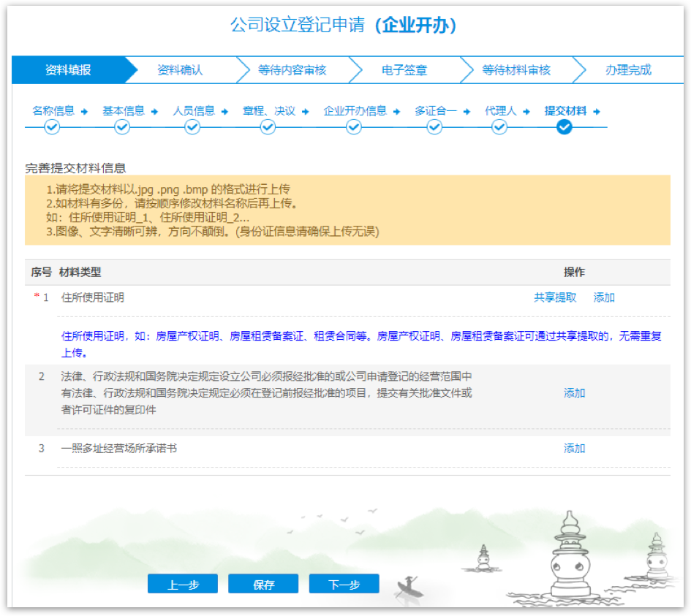Open the 人员信息 sub-step

pyautogui.click(x=194, y=111)
